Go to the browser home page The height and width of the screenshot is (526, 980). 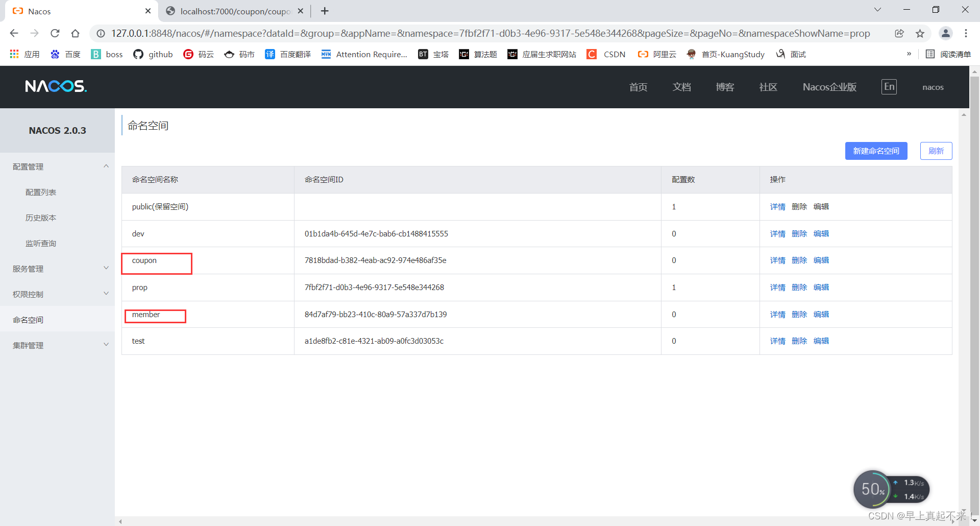pyautogui.click(x=76, y=33)
